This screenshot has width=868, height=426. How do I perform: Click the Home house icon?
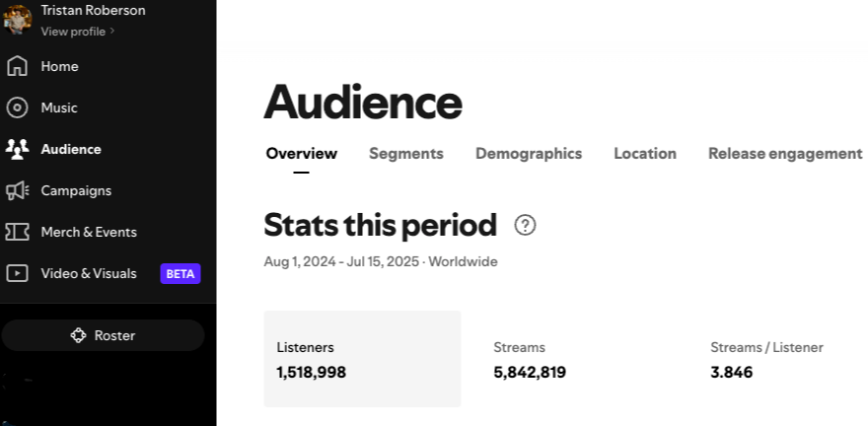[17, 66]
